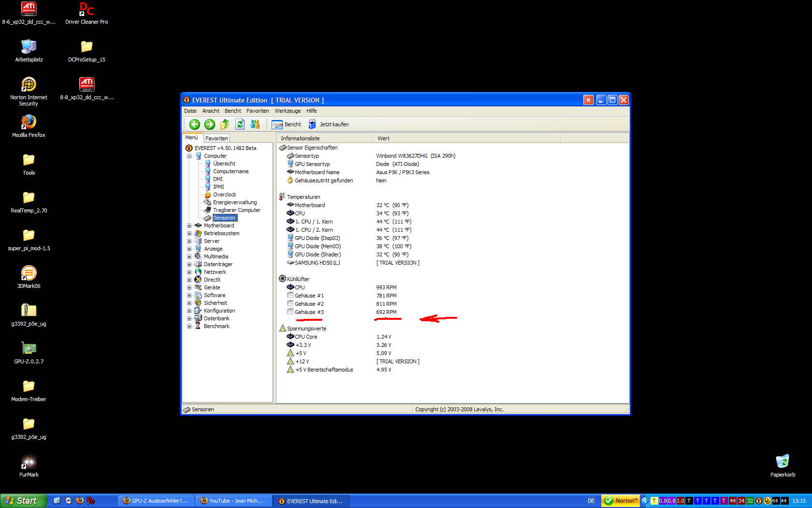Click the Wert column header
Image resolution: width=812 pixels, height=508 pixels.
[467, 138]
